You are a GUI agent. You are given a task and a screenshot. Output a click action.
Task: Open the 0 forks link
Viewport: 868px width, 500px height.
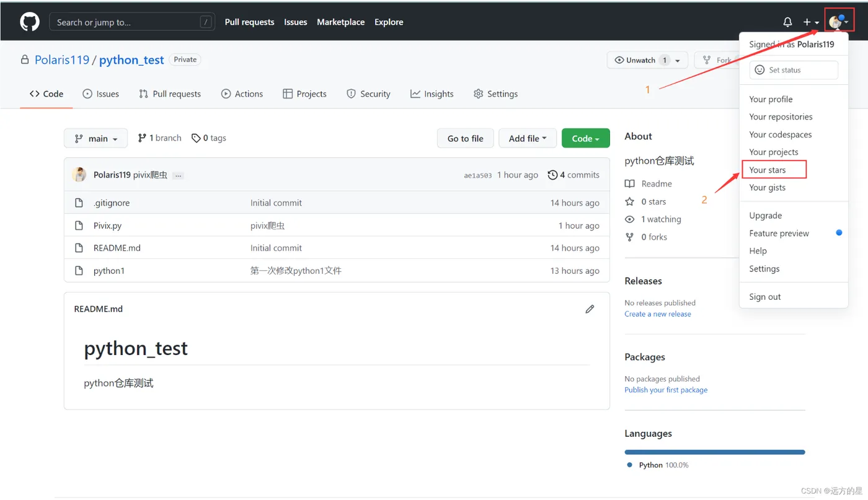pyautogui.click(x=646, y=237)
